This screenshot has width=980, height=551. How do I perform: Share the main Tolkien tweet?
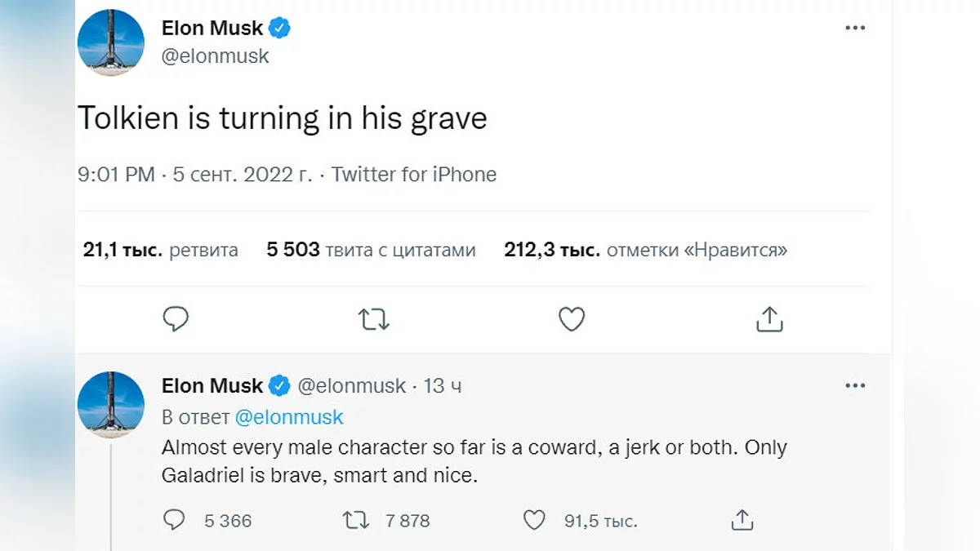tap(769, 319)
